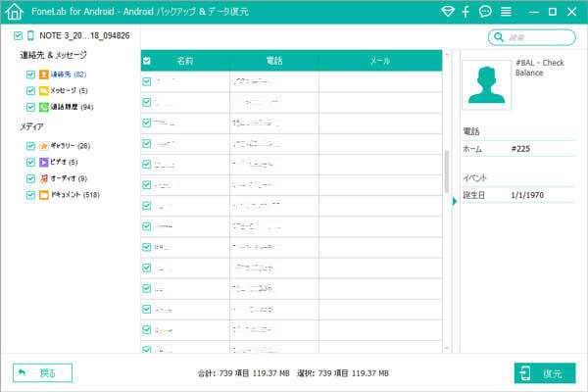Uncheck the メッセージ category checkbox

pos(31,90)
